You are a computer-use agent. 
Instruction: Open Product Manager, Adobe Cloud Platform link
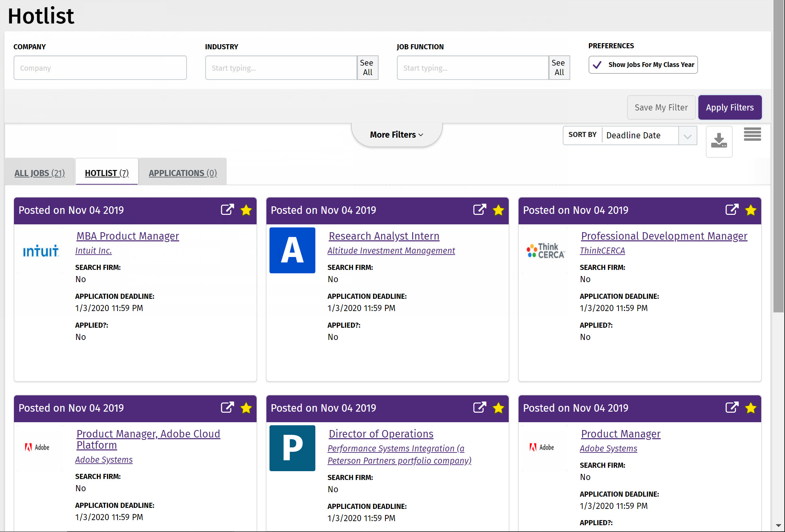(148, 439)
